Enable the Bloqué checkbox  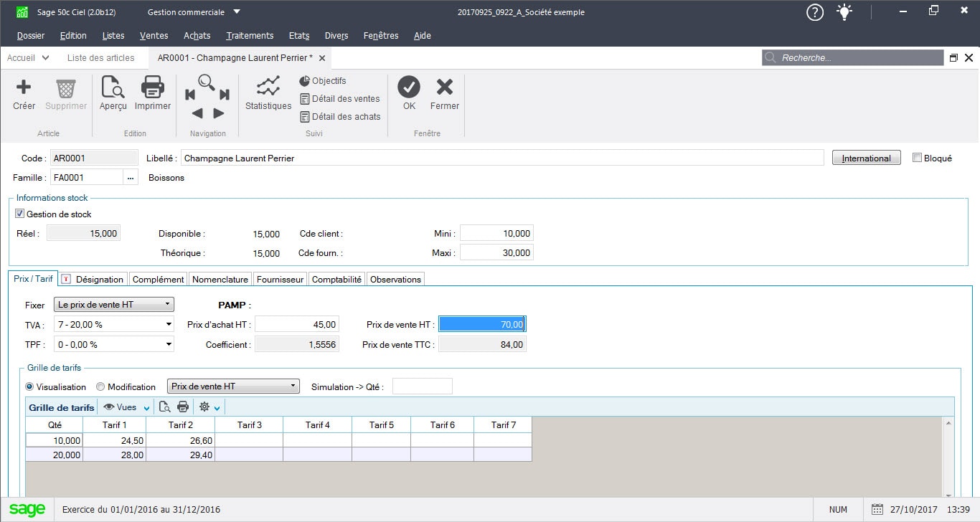[x=916, y=157]
